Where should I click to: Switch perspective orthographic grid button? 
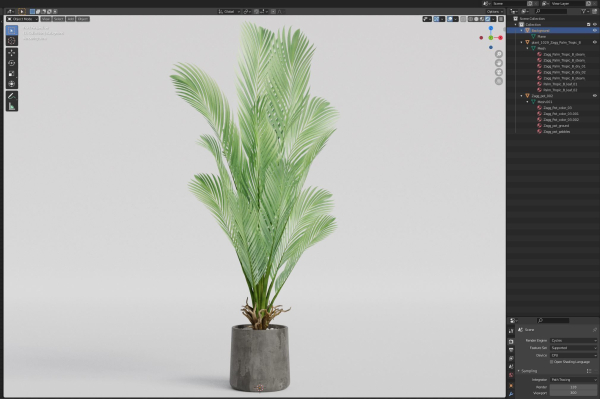(499, 81)
